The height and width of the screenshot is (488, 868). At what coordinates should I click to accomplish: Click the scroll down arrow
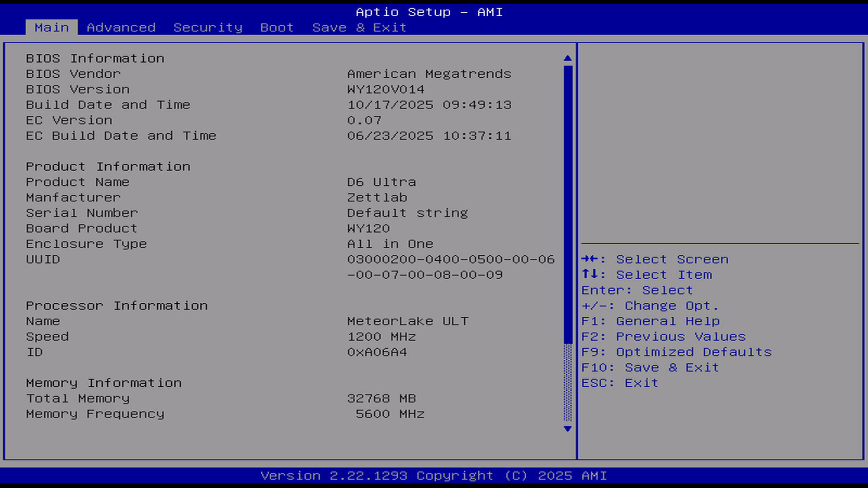[568, 429]
